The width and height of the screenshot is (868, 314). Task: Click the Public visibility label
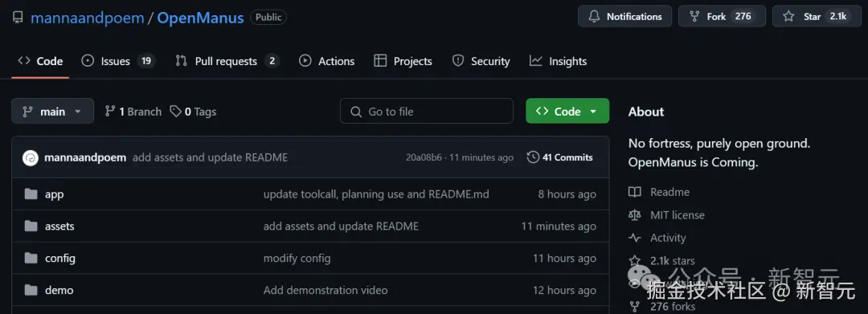pos(268,17)
